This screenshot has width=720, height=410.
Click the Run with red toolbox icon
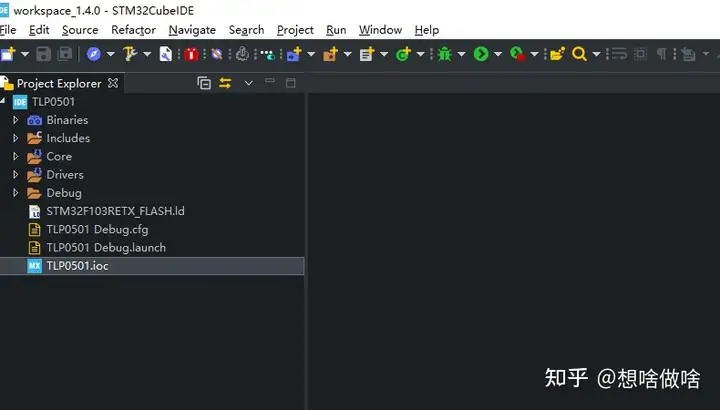coord(518,54)
